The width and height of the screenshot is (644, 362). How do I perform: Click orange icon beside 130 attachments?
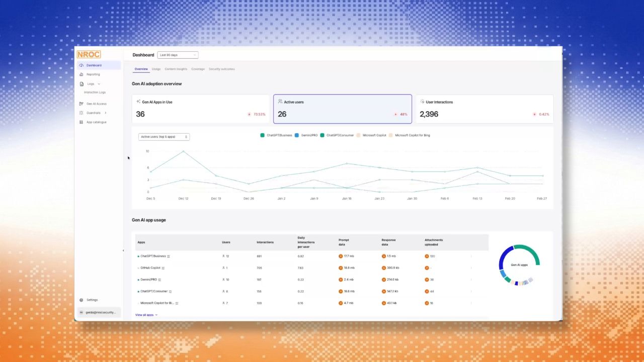tap(427, 256)
